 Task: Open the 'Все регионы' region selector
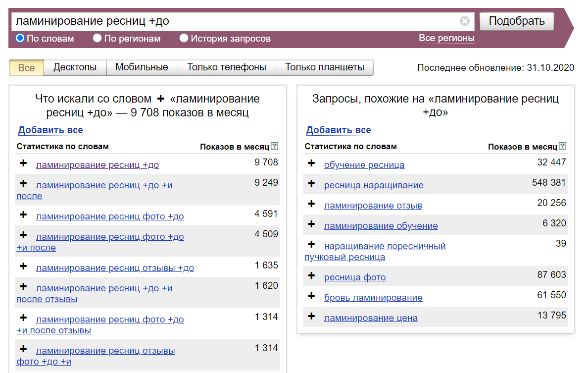click(x=446, y=38)
